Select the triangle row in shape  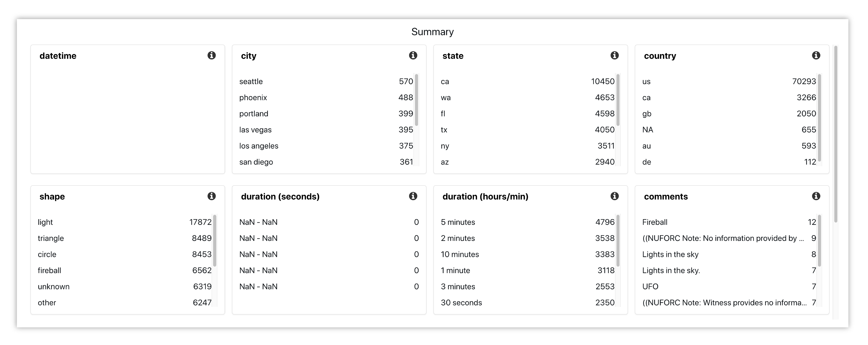pyautogui.click(x=125, y=238)
